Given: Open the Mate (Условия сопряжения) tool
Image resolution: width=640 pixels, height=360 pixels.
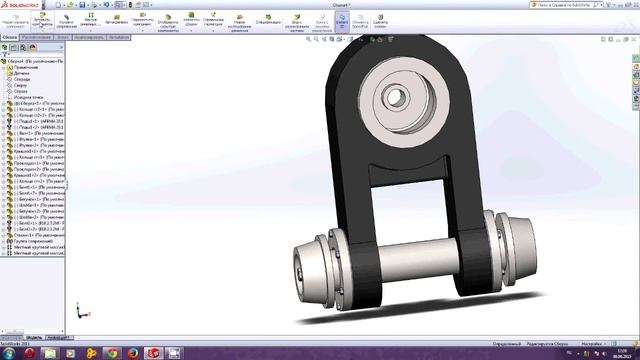Looking at the screenshot, I should pyautogui.click(x=66, y=22).
